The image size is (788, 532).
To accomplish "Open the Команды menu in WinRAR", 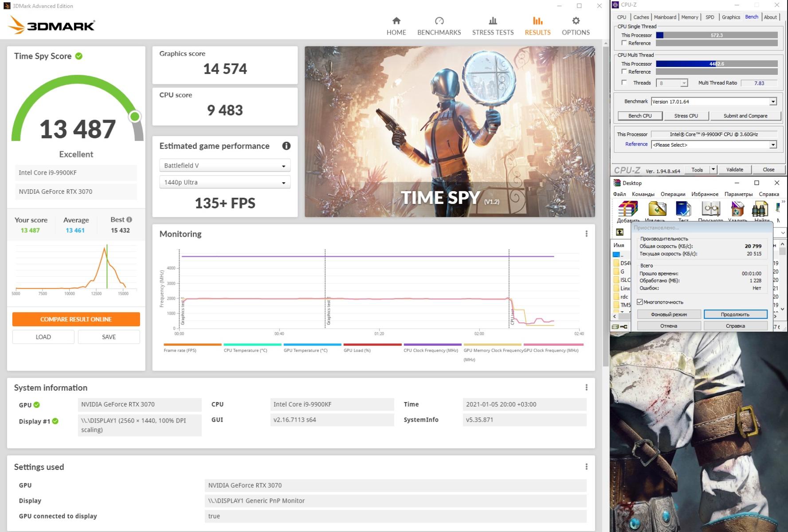I will (643, 194).
